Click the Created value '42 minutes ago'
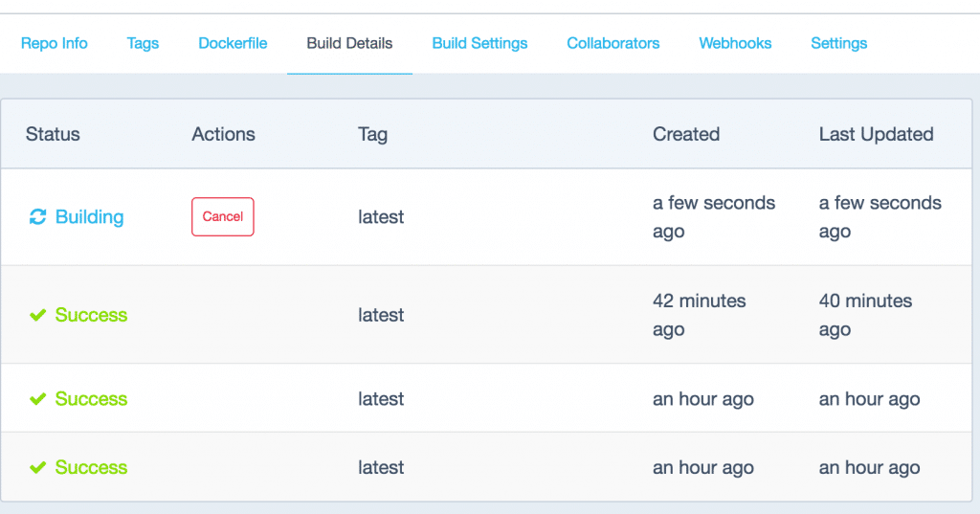 click(x=700, y=315)
